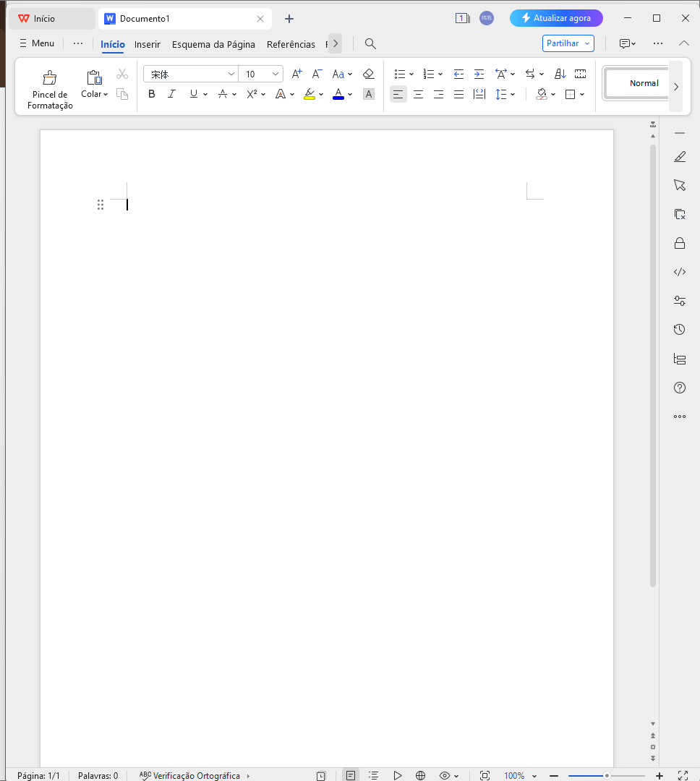The width and height of the screenshot is (700, 781).
Task: Switch to the Referências tab
Action: pyautogui.click(x=291, y=44)
